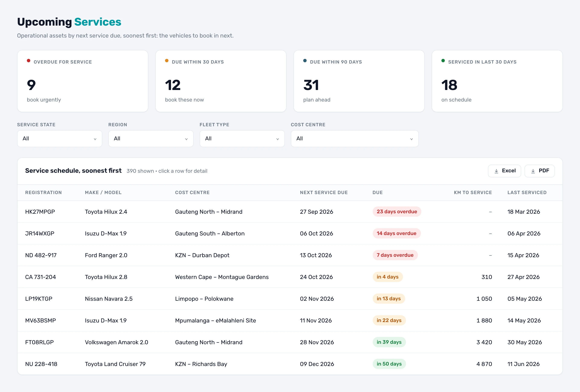Click the in 13 days badge

point(389,298)
